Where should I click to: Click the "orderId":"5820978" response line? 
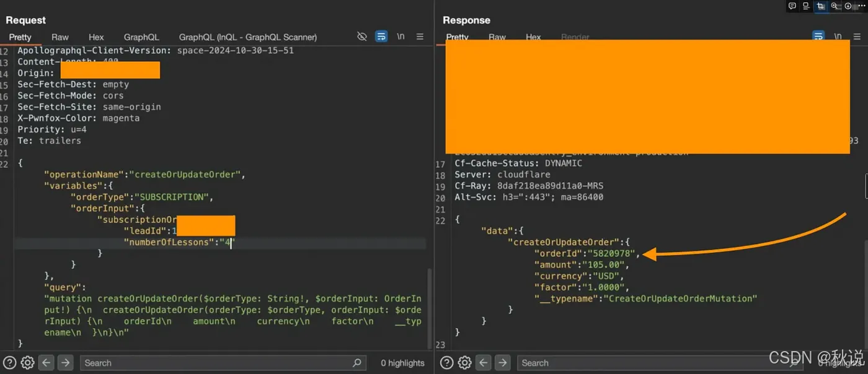[586, 253]
